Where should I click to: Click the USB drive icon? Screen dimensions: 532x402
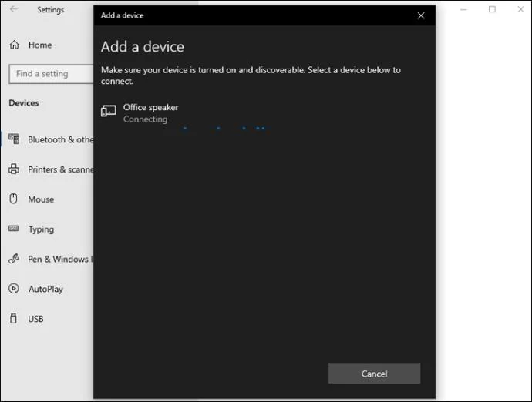coord(13,318)
